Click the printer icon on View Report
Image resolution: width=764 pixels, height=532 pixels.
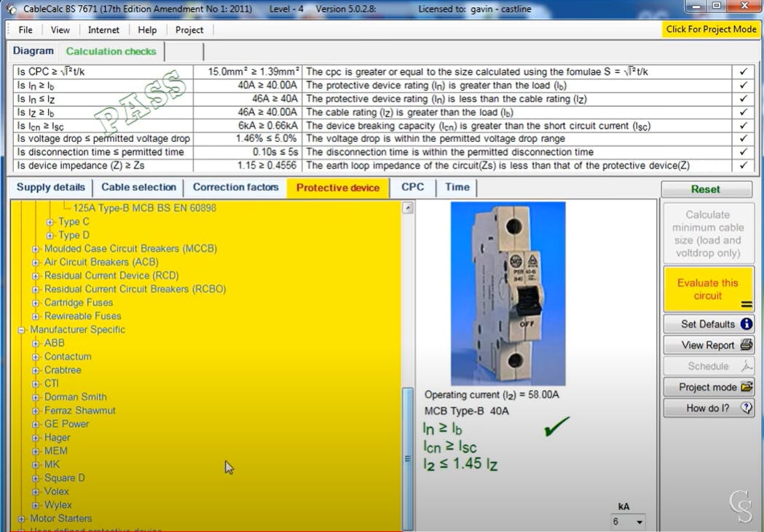pos(746,345)
